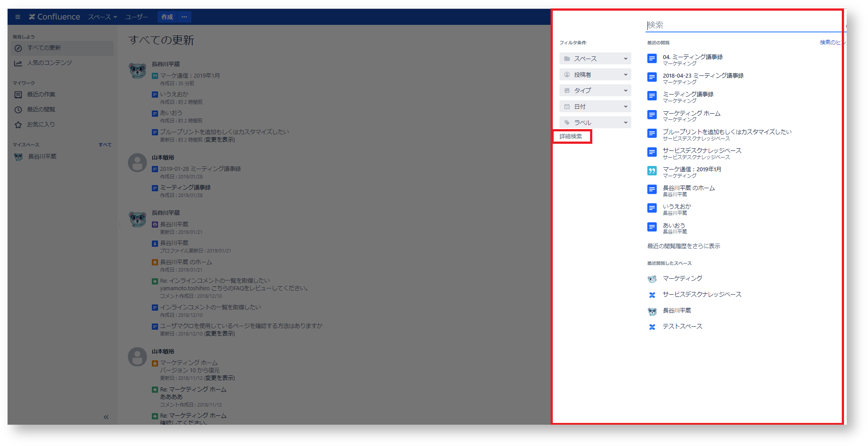Collapse the sidebar with double chevron
This screenshot has height=446, width=868.
(106, 417)
